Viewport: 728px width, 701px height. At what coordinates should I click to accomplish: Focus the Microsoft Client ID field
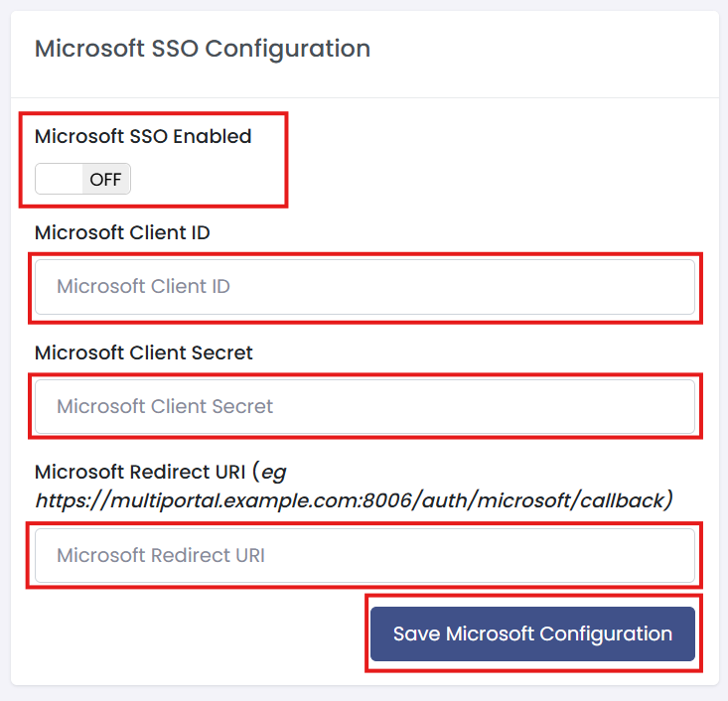pos(364,287)
